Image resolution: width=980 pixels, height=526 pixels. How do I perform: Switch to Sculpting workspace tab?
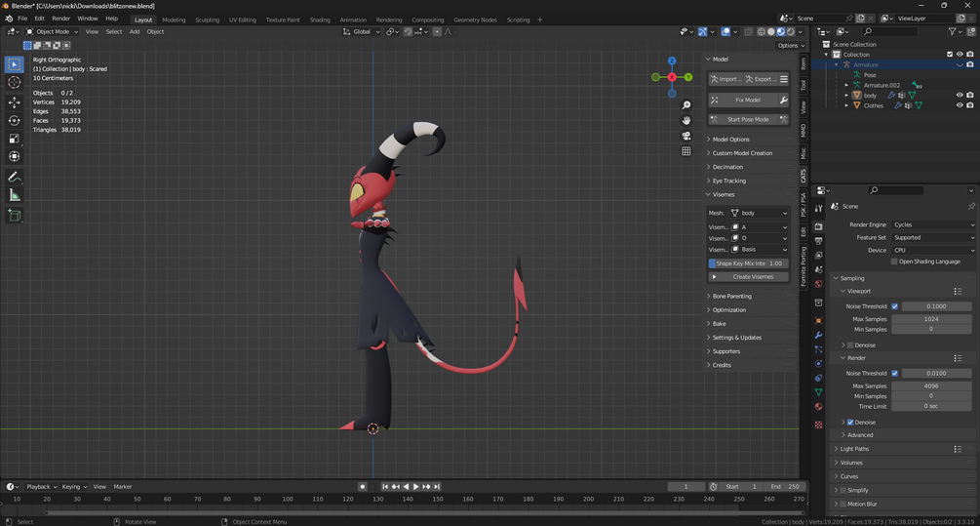point(207,20)
